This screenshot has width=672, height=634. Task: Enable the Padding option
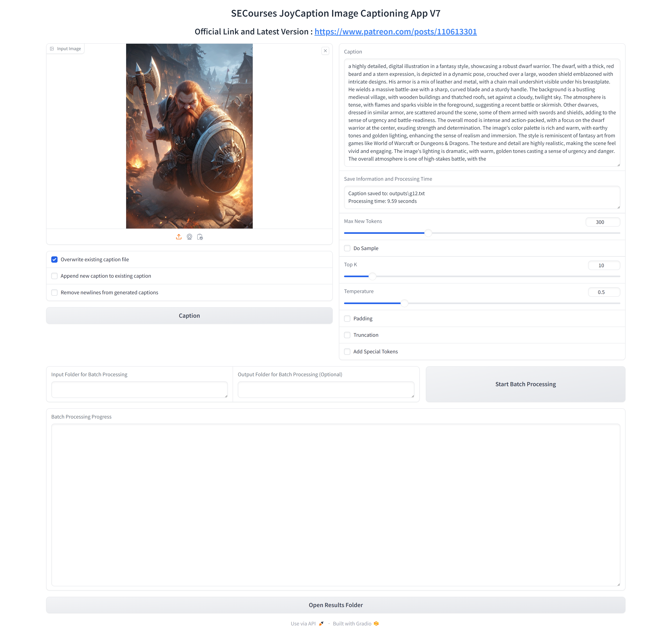tap(347, 318)
